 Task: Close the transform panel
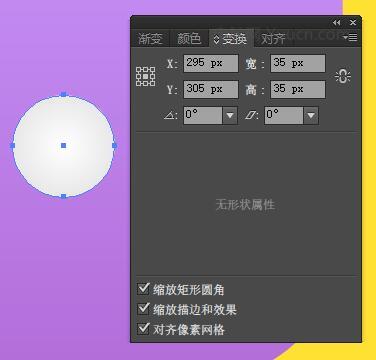pos(353,23)
